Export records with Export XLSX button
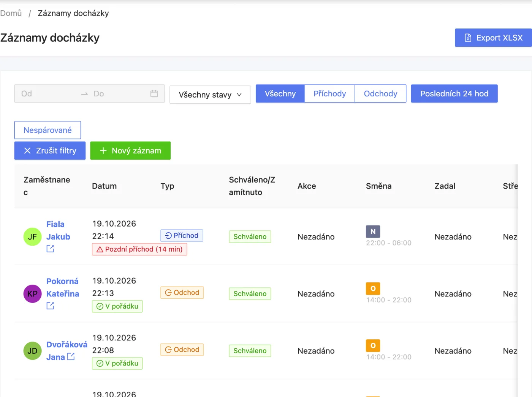532x397 pixels. tap(493, 38)
